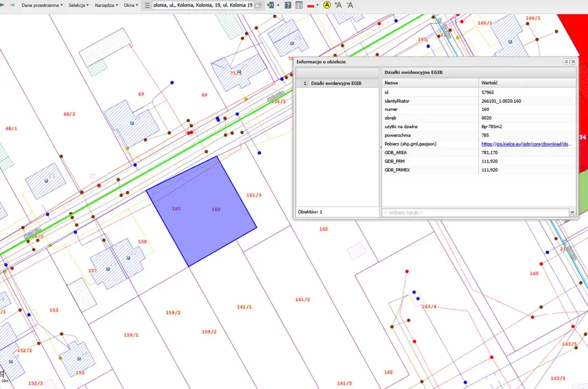Click the icon right of the address search field

[259, 5]
